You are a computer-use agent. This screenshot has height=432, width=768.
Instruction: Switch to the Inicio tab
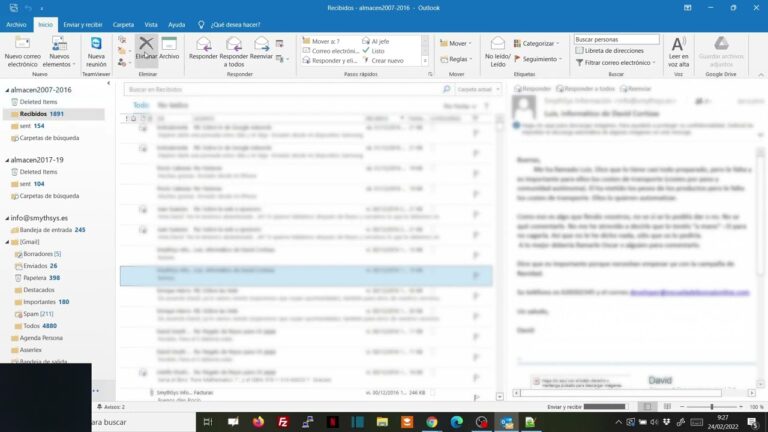(x=46, y=24)
